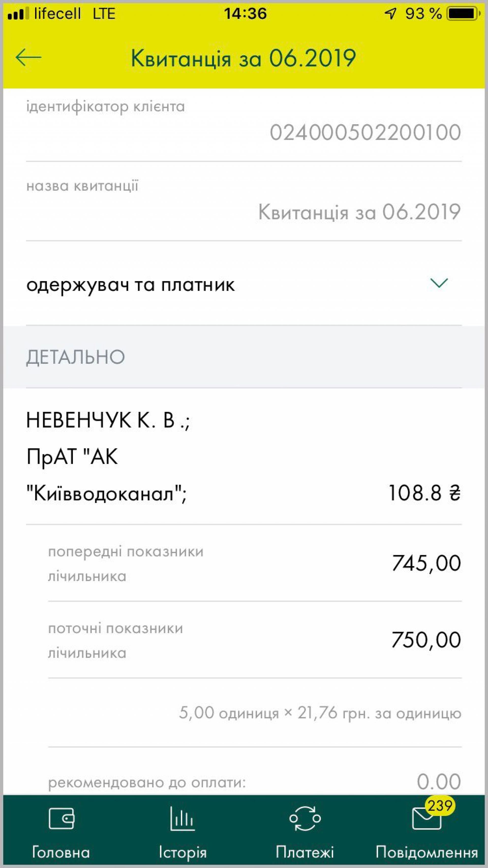Viewport: 488px width, 868px height.
Task: Open the wallet icon for Головна
Action: coord(61,818)
